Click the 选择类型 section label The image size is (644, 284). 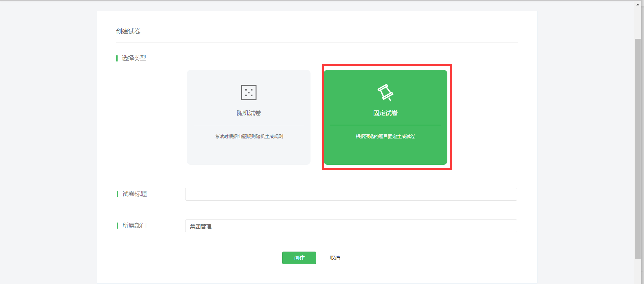pyautogui.click(x=134, y=58)
